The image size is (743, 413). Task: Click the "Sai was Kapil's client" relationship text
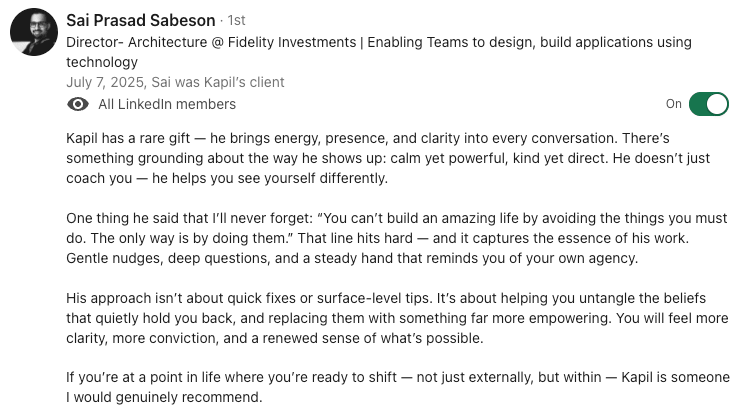[x=225, y=82]
